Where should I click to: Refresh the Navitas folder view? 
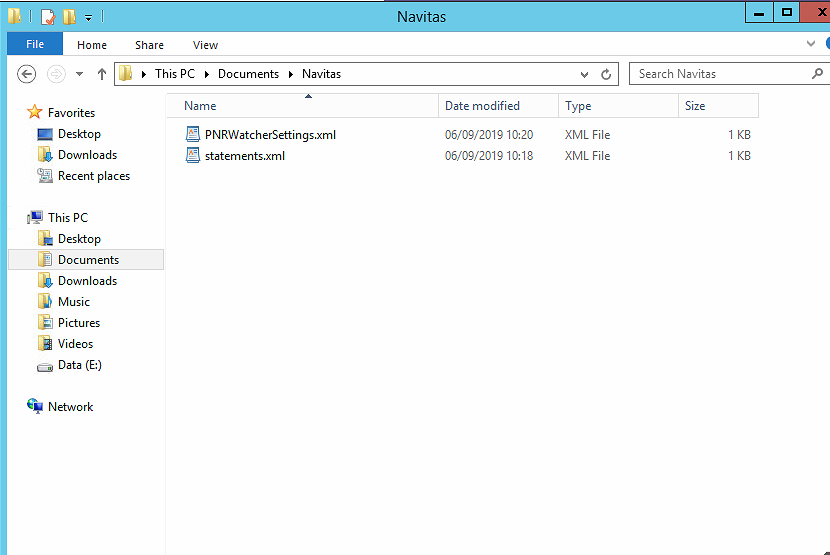pyautogui.click(x=606, y=74)
